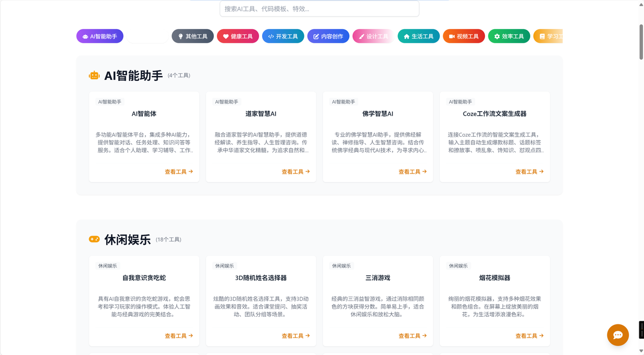The image size is (644, 355).
Task: Switch to the 内容创作 category
Action: pyautogui.click(x=329, y=36)
